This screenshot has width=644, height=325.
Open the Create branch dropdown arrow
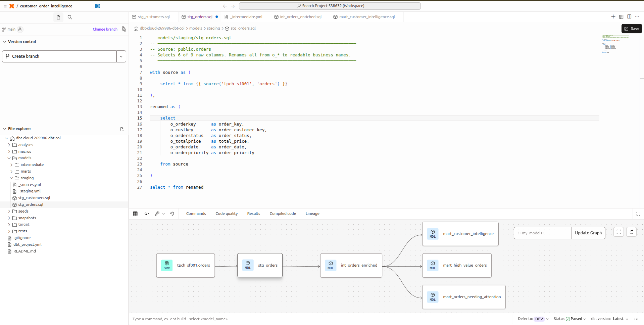[121, 56]
